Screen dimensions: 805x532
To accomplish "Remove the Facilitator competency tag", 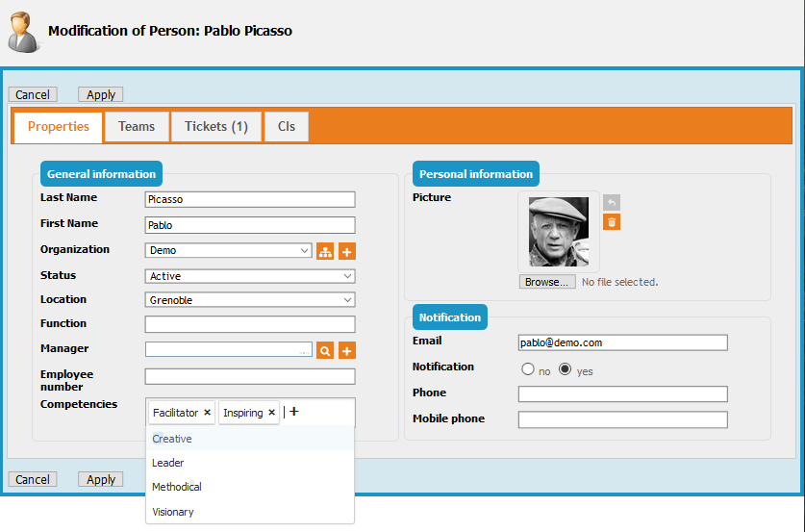I will point(207,413).
